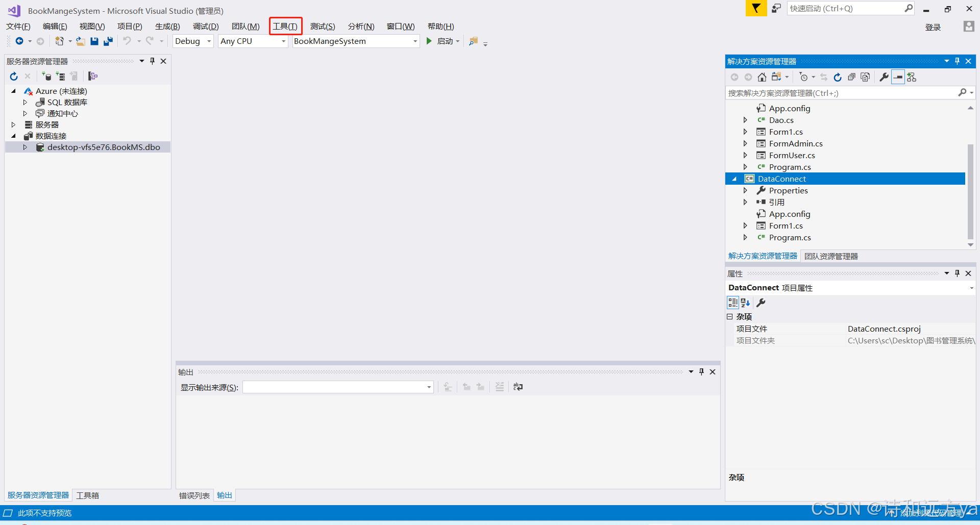Click the Show All Files icon in Solution Explorer

click(865, 77)
